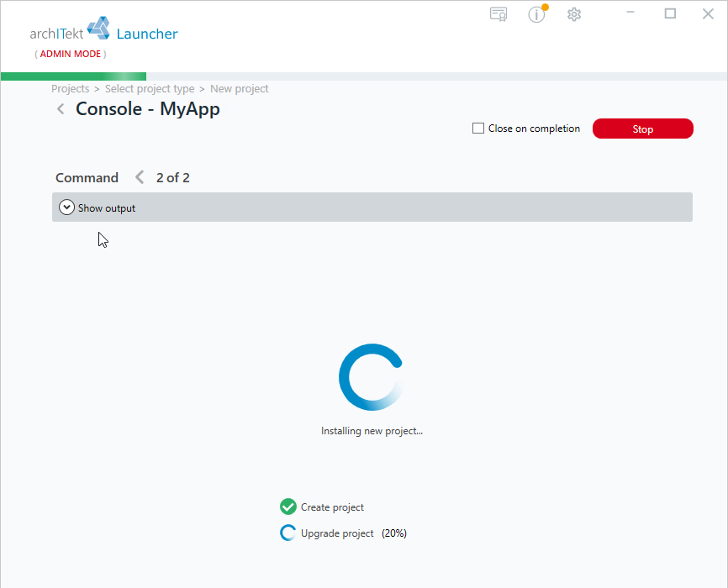Image resolution: width=728 pixels, height=588 pixels.
Task: Click the 2 of 2 command counter
Action: [172, 178]
